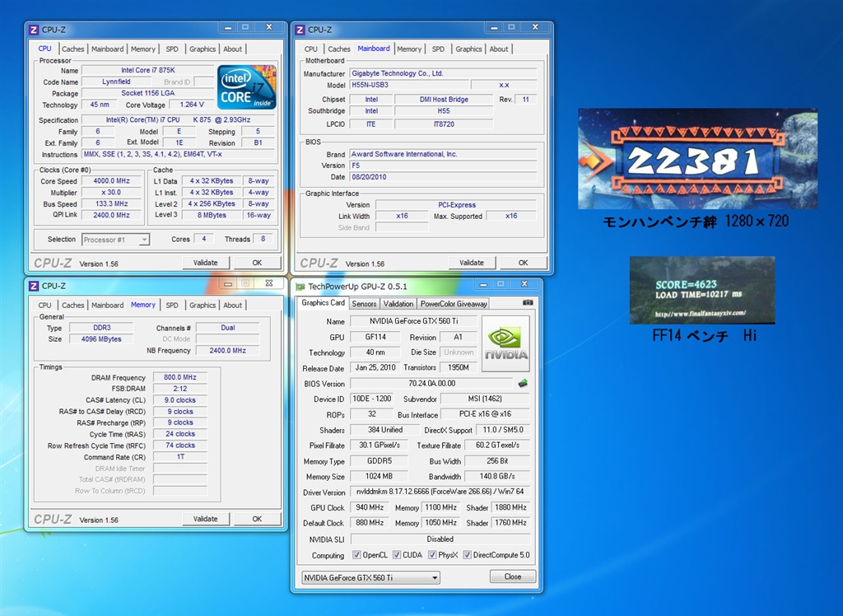Click the NVIDIA logo in GPU-Z
The image size is (843, 616).
click(505, 343)
